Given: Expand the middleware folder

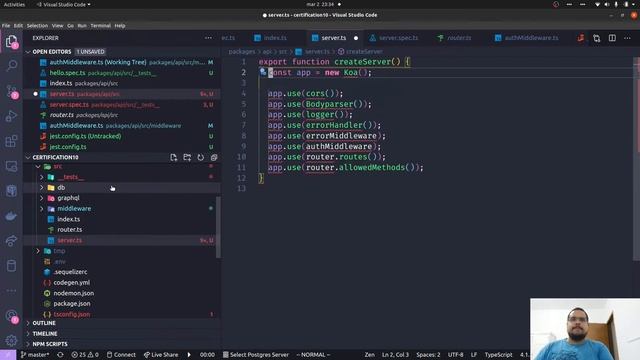Looking at the screenshot, I should click(x=42, y=209).
